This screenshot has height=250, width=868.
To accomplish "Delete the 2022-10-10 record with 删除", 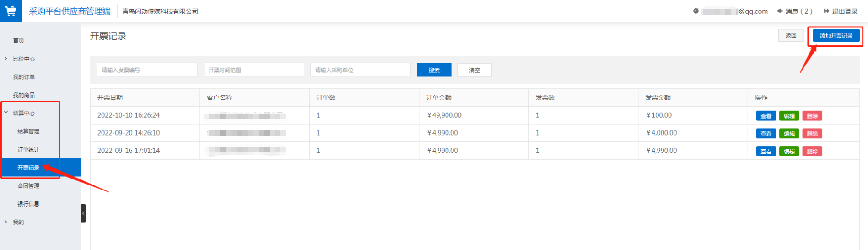I will point(812,116).
